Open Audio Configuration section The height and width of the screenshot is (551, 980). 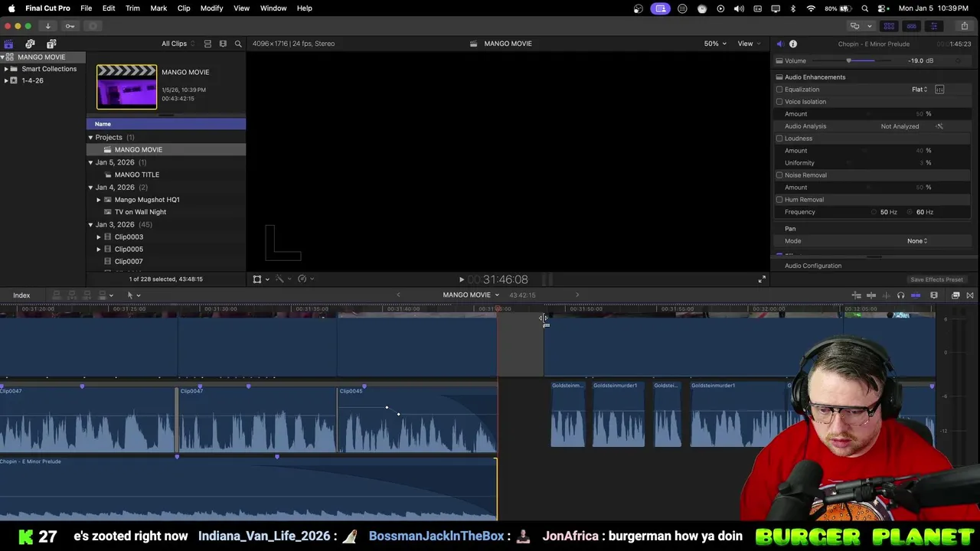[x=813, y=266]
